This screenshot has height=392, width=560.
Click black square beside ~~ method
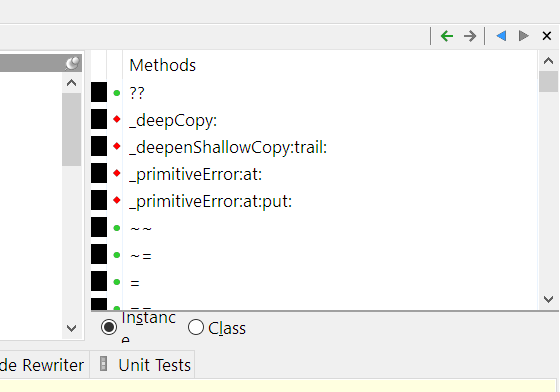tap(99, 227)
